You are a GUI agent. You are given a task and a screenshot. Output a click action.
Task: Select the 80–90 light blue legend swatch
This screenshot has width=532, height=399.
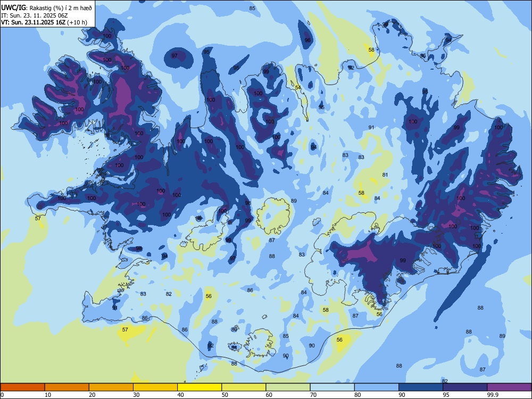pos(377,387)
